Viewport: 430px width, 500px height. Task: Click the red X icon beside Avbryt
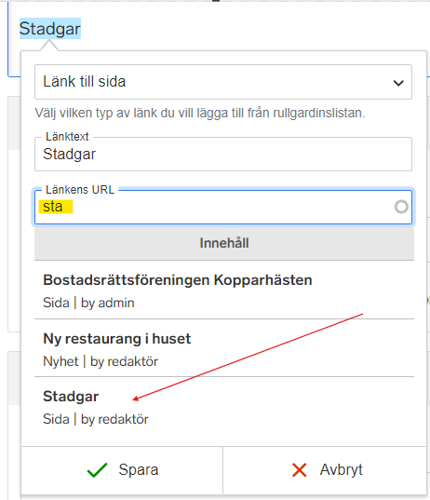299,470
